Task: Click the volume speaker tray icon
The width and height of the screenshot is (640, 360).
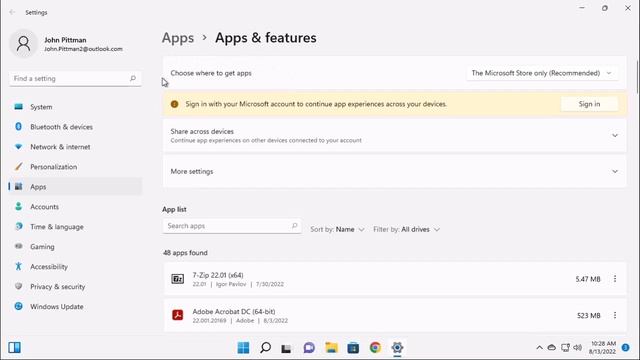Action: point(577,348)
